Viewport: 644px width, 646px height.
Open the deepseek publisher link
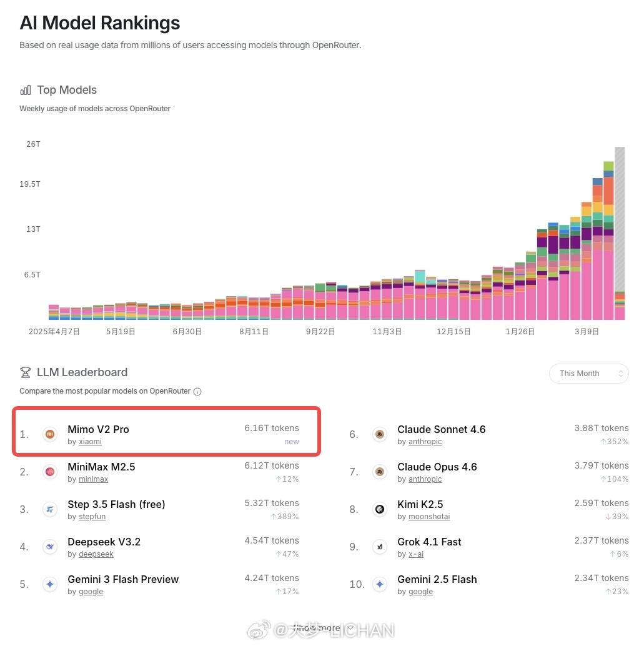pos(96,554)
